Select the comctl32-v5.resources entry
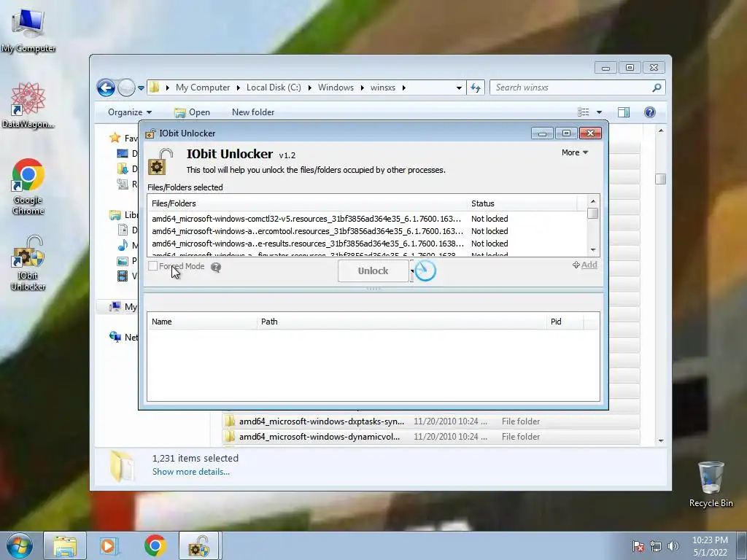The height and width of the screenshot is (560, 747). (x=368, y=219)
